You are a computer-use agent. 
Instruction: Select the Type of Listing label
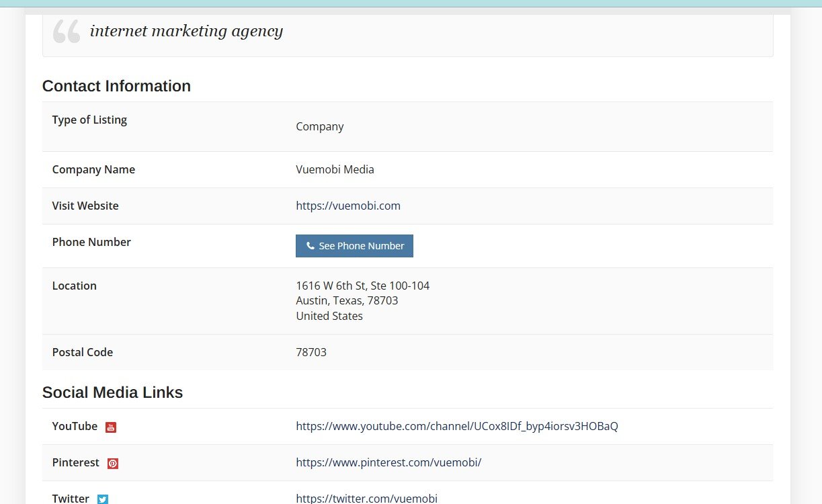(89, 120)
